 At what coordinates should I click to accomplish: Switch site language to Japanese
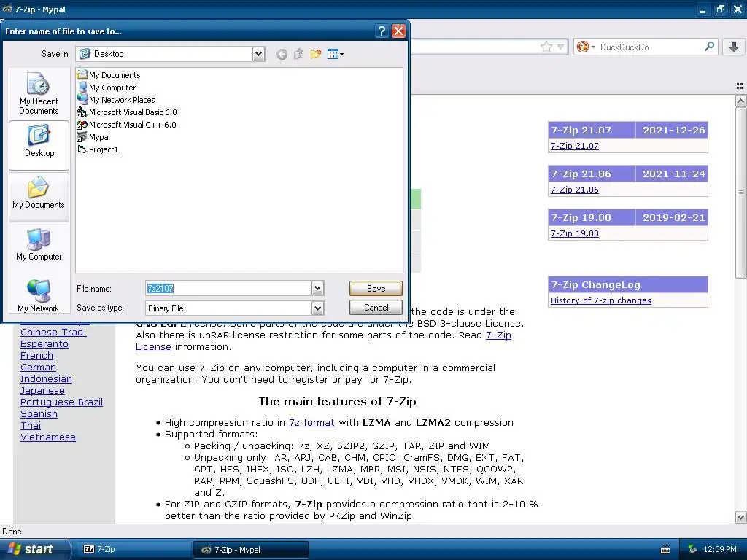42,391
